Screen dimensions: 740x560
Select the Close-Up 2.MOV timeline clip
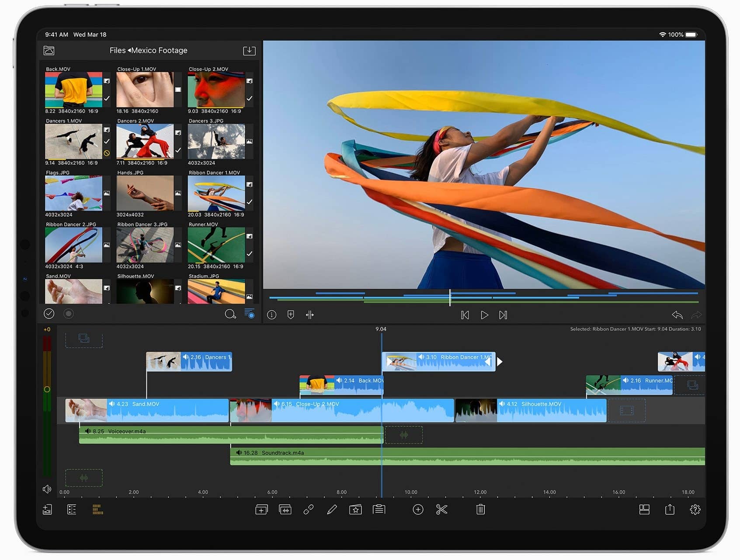coord(342,411)
